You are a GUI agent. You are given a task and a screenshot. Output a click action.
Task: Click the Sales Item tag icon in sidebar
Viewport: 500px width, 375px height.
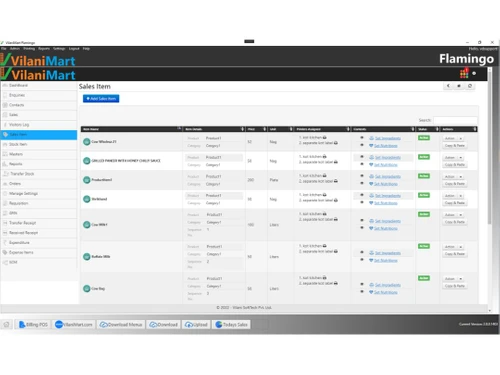5,135
